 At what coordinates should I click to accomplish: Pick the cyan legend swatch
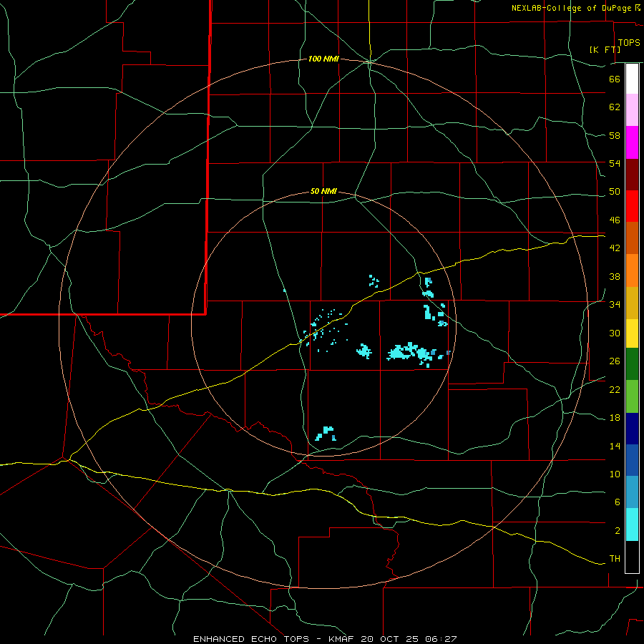pyautogui.click(x=632, y=525)
